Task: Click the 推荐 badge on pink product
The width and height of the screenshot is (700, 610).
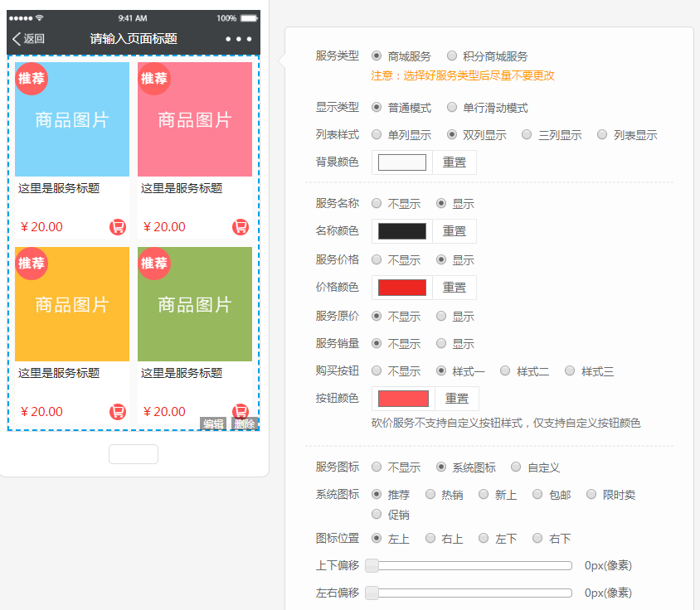Action: point(154,79)
